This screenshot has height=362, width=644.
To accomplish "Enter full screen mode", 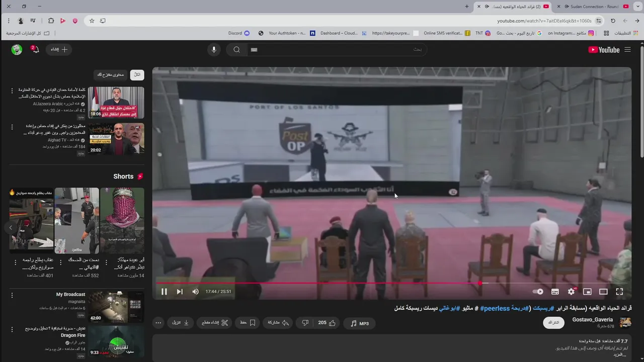I will [x=619, y=292].
